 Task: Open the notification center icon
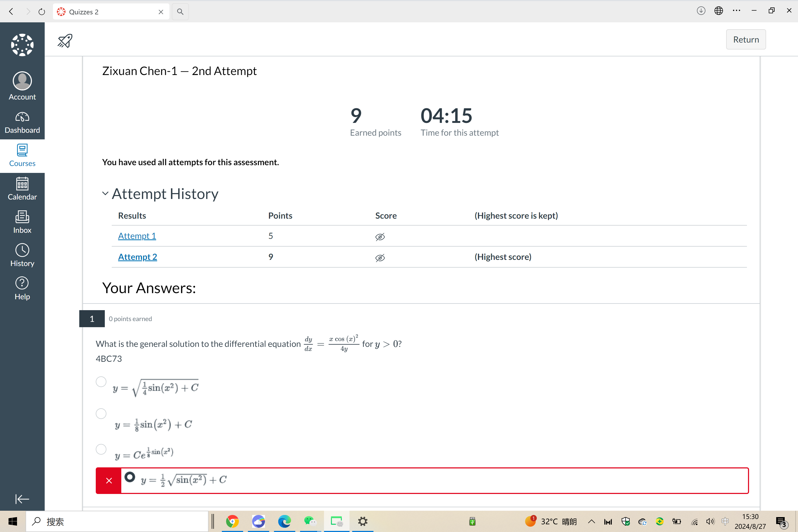(x=782, y=522)
